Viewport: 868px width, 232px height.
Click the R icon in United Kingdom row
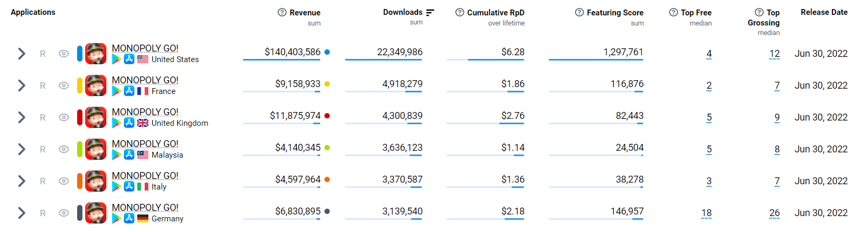(43, 118)
